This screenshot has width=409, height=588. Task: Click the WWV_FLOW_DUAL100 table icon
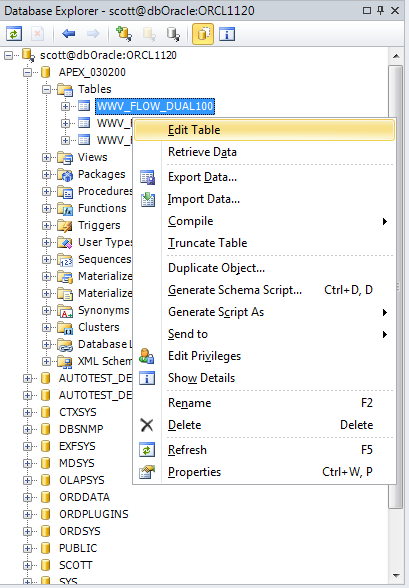pyautogui.click(x=84, y=106)
